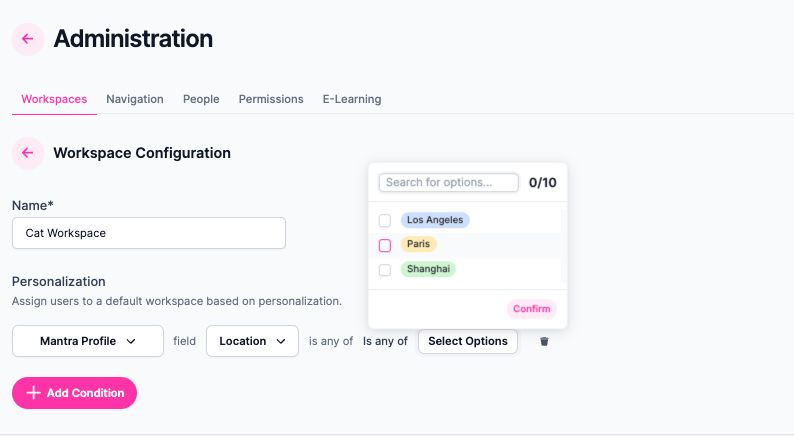
Task: Click the back arrow beside Administration
Action: (x=27, y=39)
